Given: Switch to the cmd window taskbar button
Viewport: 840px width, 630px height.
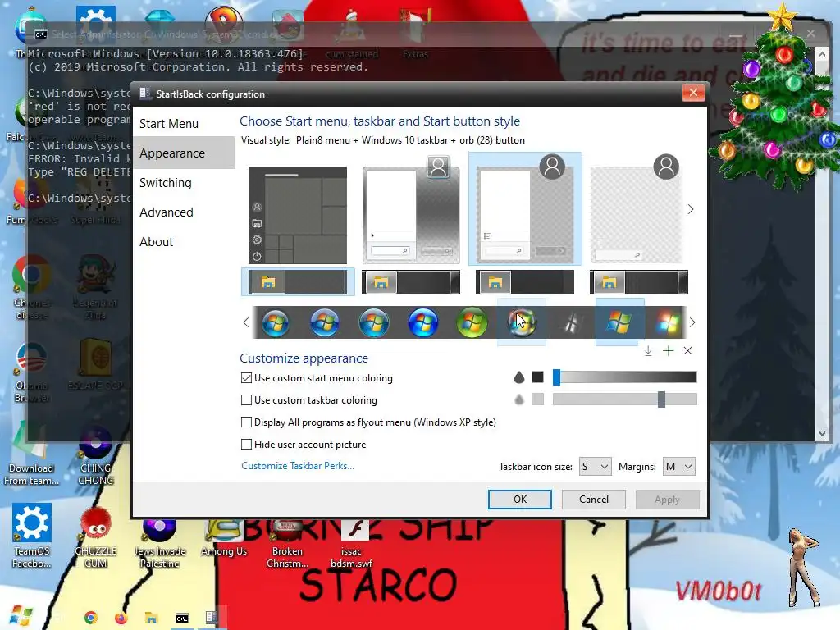Looking at the screenshot, I should click(181, 618).
